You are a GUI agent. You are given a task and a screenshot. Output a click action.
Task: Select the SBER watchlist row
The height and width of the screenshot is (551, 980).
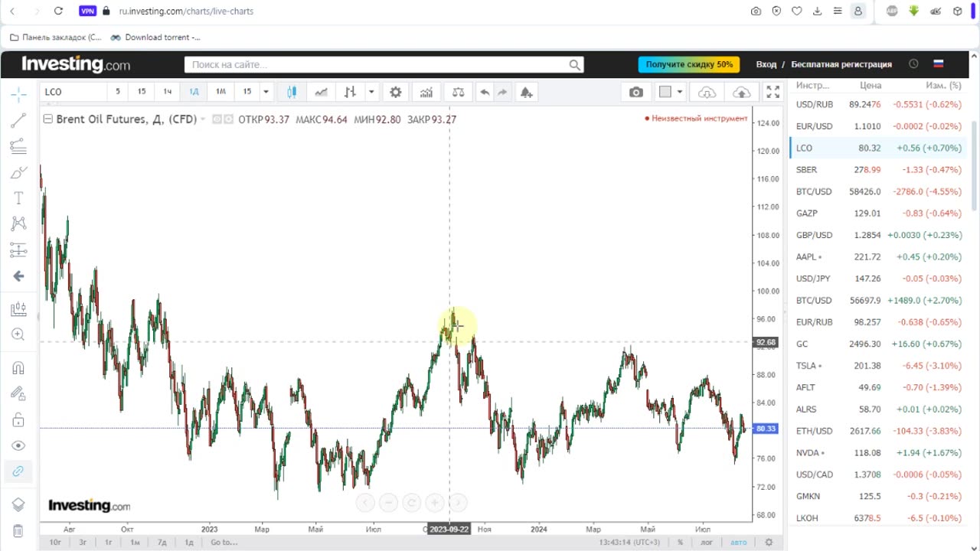coord(879,170)
